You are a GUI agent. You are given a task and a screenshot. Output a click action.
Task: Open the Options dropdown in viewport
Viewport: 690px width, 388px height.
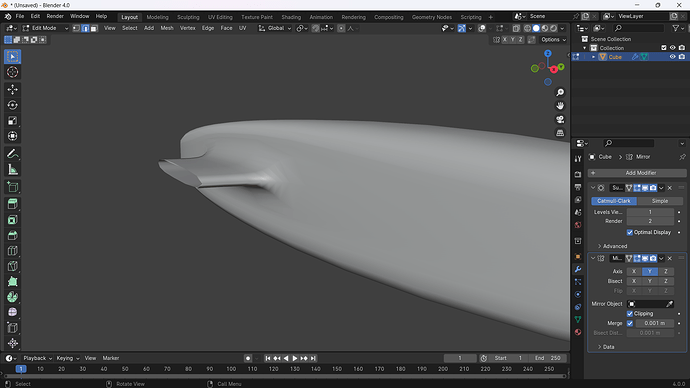coord(553,40)
